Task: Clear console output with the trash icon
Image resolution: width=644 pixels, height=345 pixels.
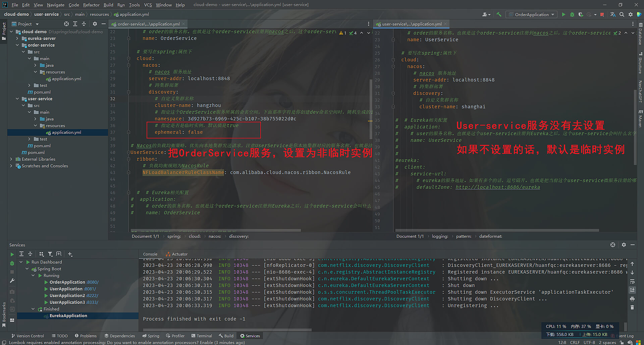Action: coord(632,307)
